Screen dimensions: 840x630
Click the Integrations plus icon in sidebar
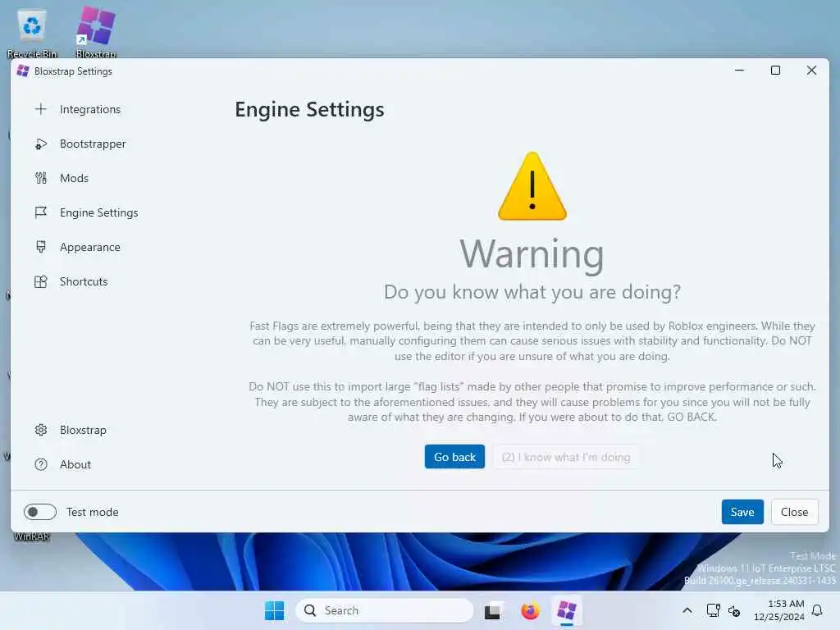point(41,109)
